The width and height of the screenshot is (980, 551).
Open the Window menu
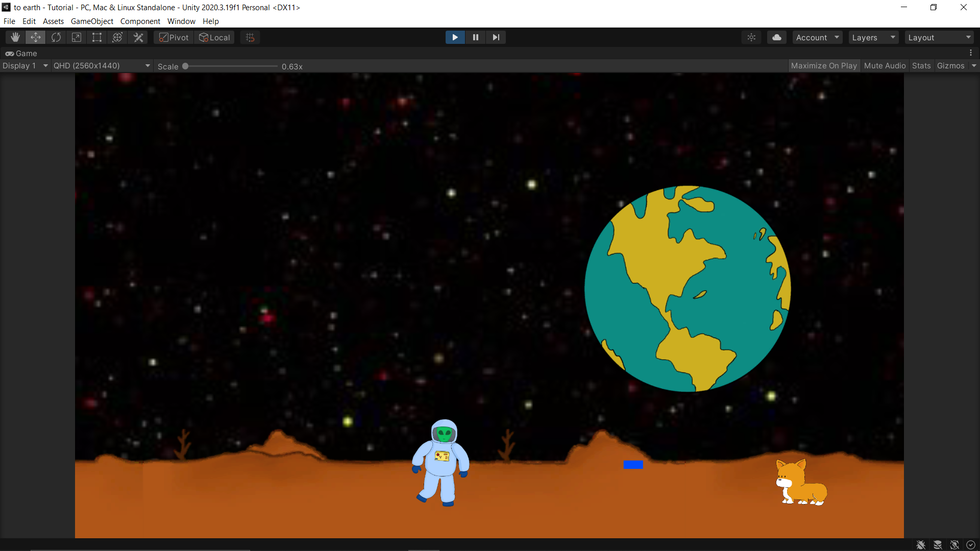tap(181, 21)
